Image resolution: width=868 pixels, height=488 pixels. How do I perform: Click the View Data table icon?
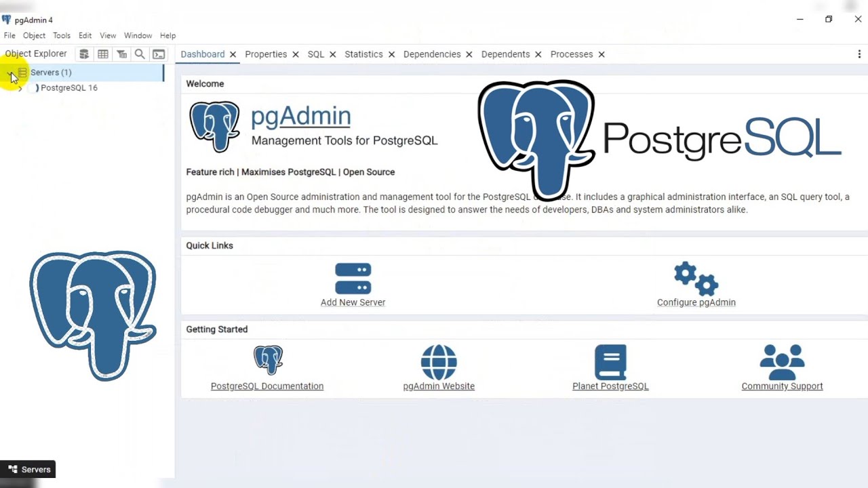click(x=103, y=54)
